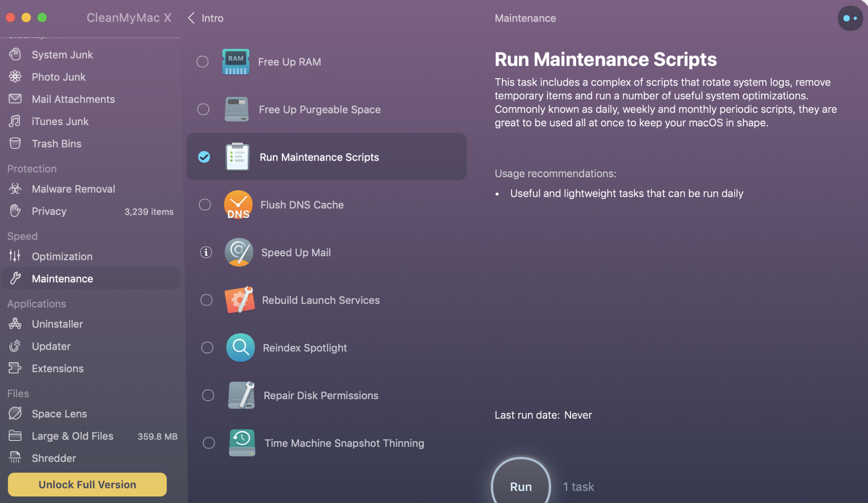Show info for Speed Up Mail
This screenshot has width=868, height=503.
pos(206,252)
